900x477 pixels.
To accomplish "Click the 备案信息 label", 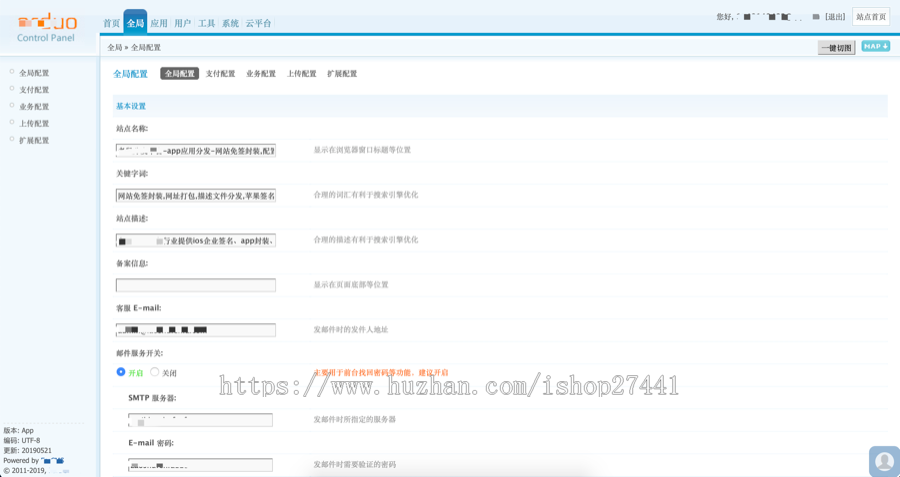I will coord(132,263).
